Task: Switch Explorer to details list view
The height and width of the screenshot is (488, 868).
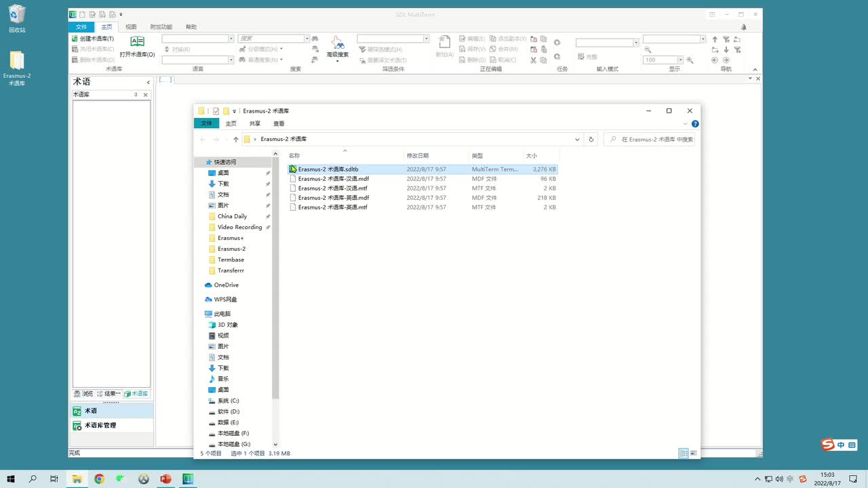Action: [684, 453]
